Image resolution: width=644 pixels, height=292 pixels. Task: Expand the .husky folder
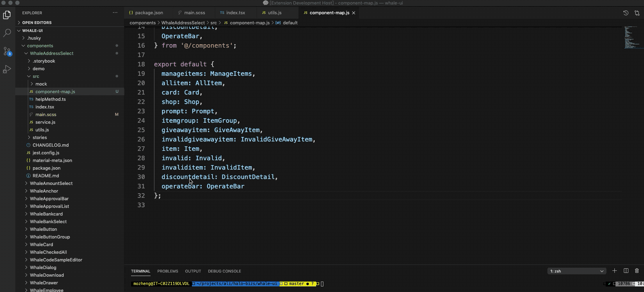tap(70, 38)
